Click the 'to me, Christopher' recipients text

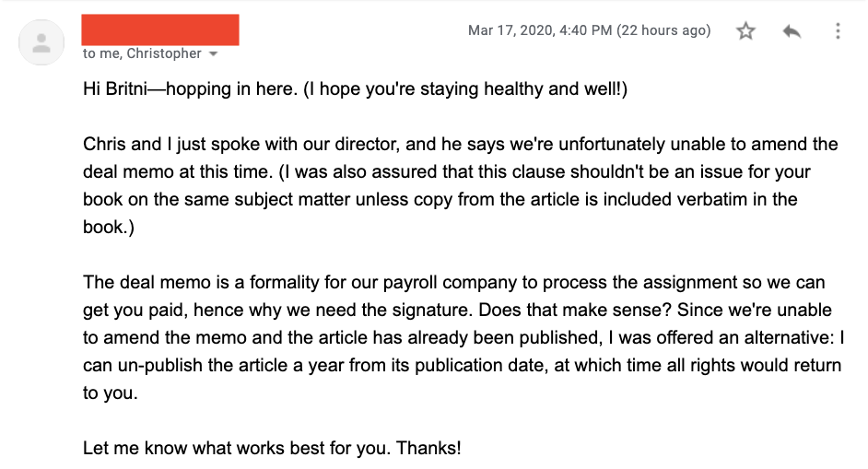(142, 53)
